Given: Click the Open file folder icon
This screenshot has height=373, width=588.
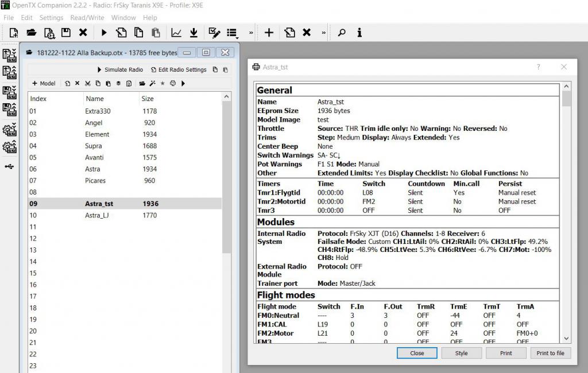Looking at the screenshot, I should pyautogui.click(x=31, y=33).
